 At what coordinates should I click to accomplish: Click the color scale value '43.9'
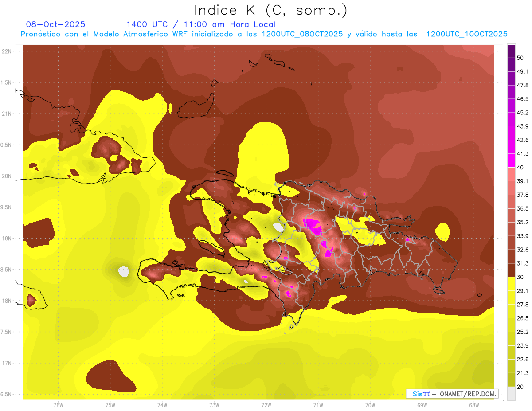pyautogui.click(x=523, y=126)
